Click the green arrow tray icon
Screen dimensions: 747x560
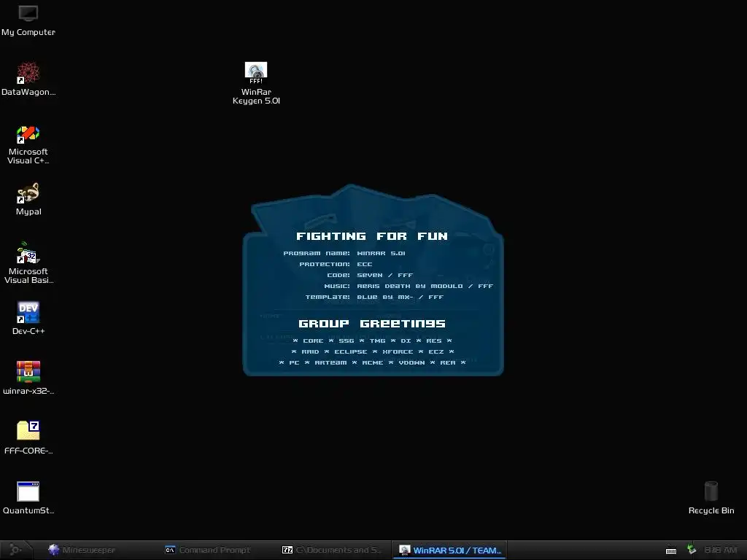(692, 550)
